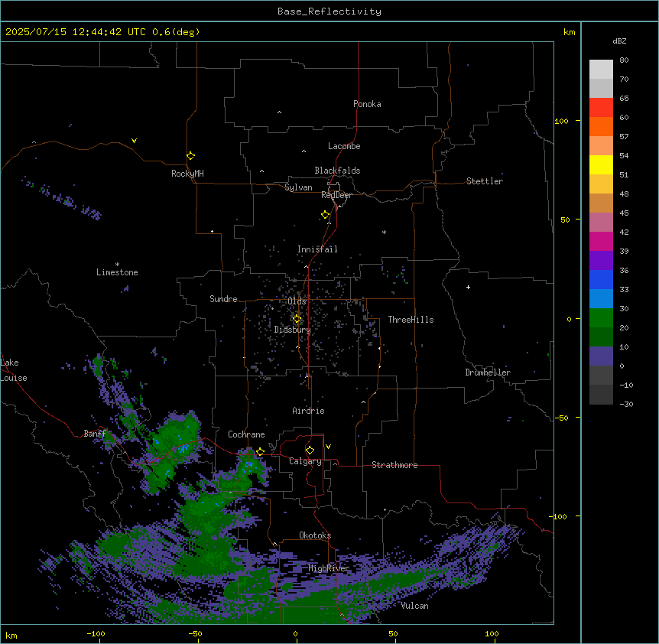Click the Drumheller label
Viewport: 659px width, 644px height.
click(488, 372)
